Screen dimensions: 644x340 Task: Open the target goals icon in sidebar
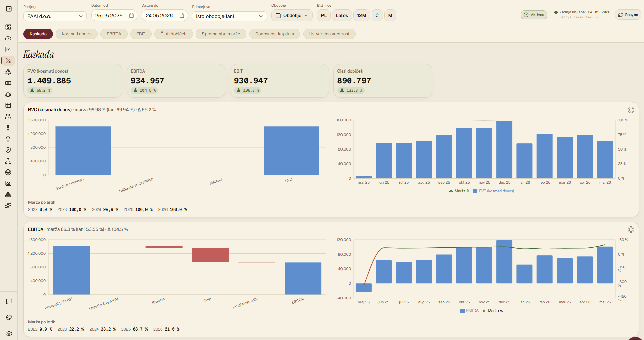(x=8, y=172)
